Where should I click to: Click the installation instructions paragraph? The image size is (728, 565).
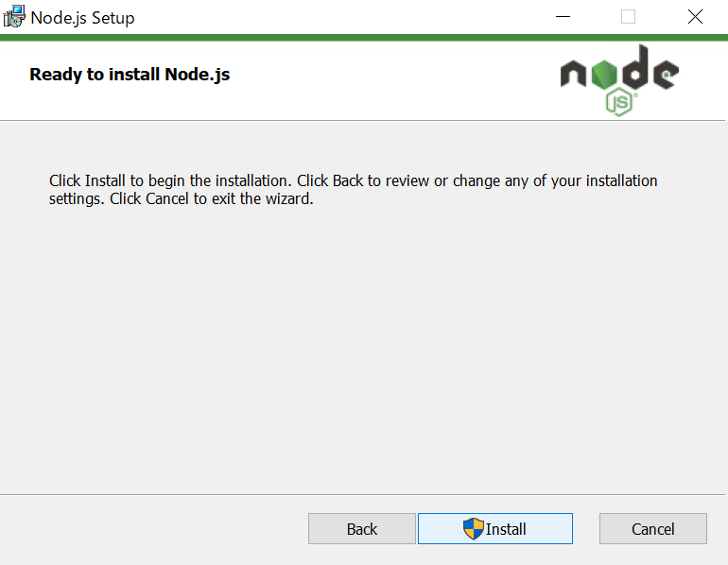point(353,190)
